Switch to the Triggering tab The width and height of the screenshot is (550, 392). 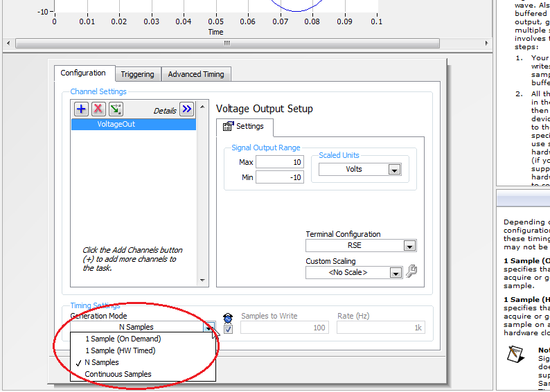[x=137, y=74]
